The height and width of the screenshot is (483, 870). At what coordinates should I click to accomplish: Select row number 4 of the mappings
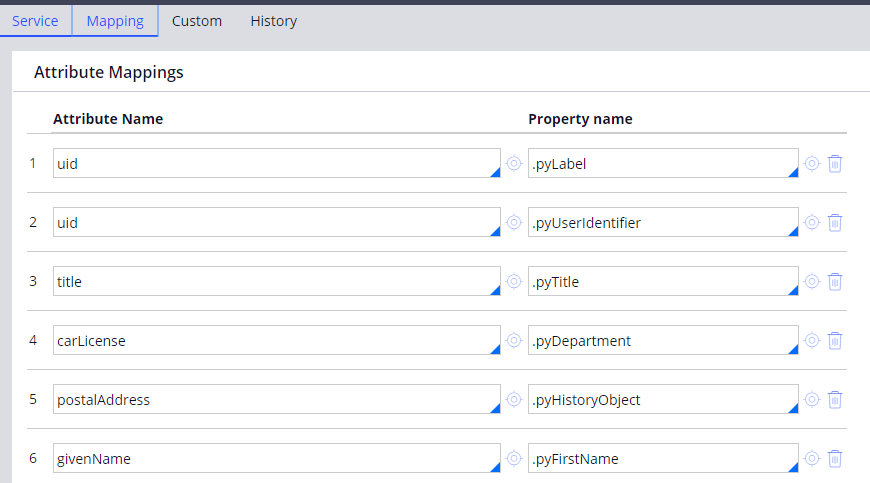[x=33, y=340]
